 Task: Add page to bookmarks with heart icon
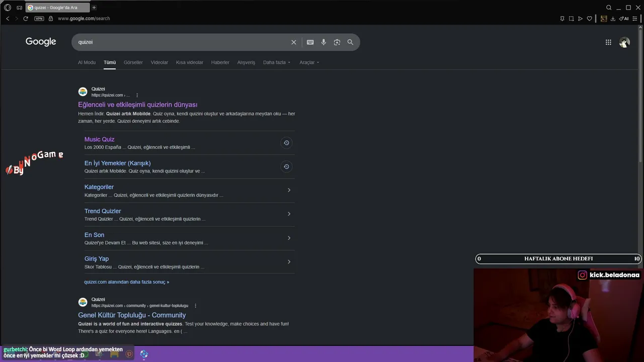[x=589, y=19]
